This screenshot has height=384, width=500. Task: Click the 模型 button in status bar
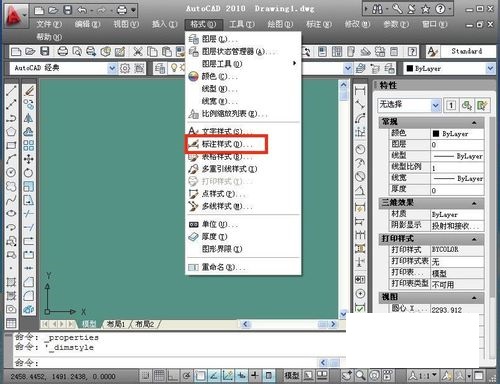coord(291,376)
